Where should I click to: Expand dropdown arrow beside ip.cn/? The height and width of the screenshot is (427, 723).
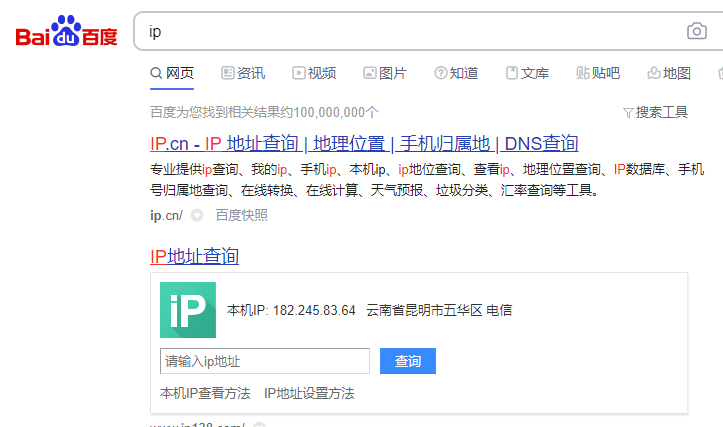(x=197, y=215)
